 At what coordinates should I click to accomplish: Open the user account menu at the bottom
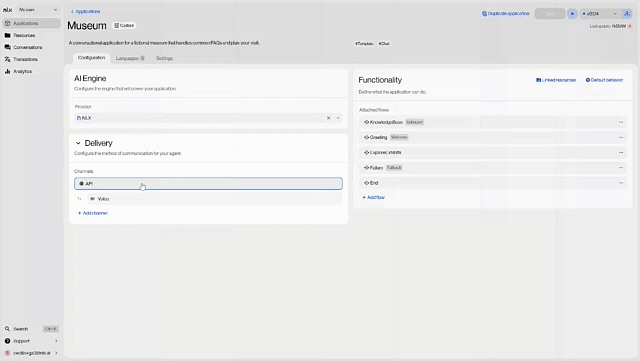[x=31, y=353]
